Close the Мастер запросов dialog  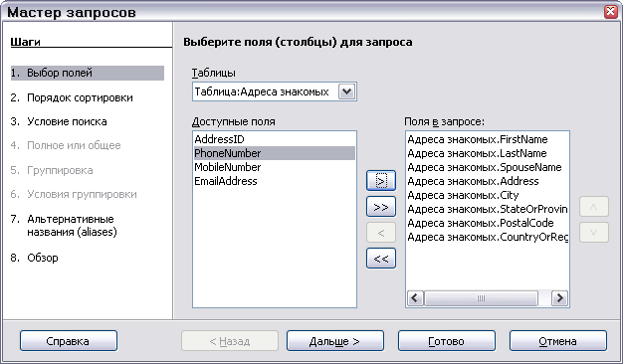(x=611, y=12)
